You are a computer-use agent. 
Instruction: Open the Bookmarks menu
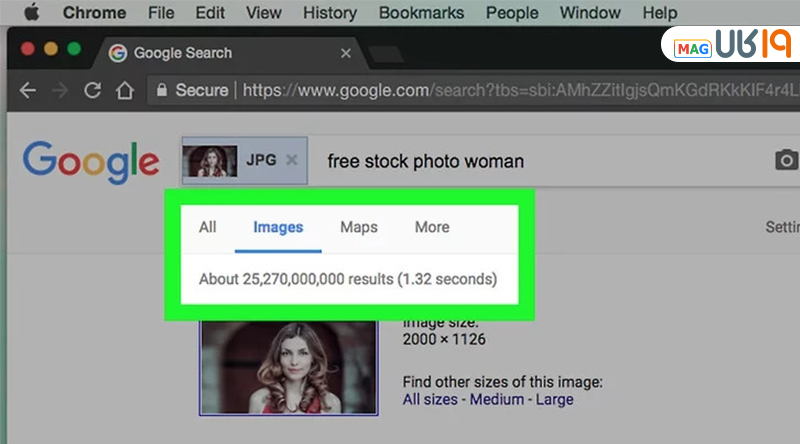pos(421,13)
